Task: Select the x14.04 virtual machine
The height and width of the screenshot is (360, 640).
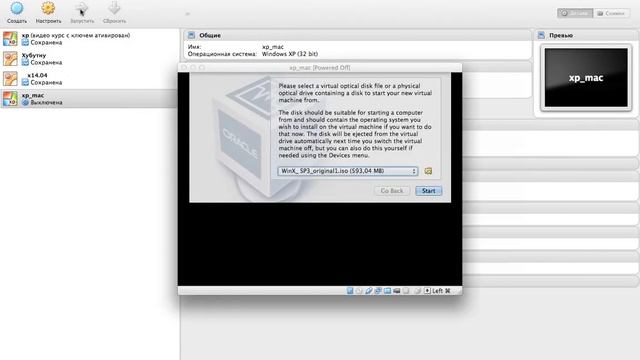Action: pyautogui.click(x=89, y=79)
